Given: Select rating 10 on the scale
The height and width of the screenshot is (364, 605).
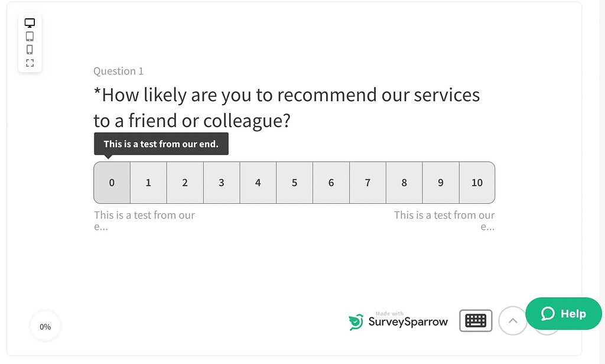Looking at the screenshot, I should [477, 183].
